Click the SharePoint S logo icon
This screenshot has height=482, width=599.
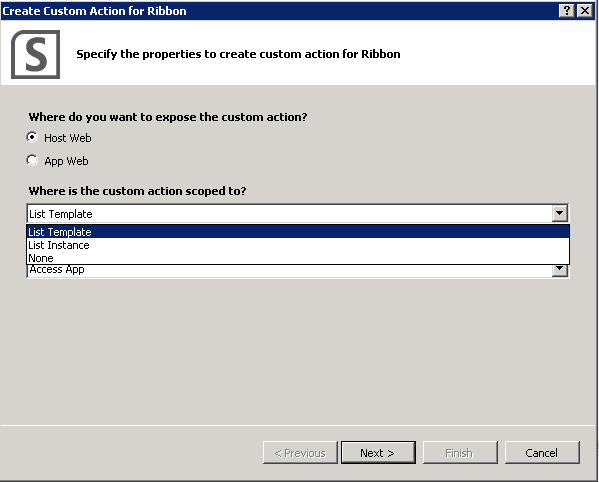[36, 54]
